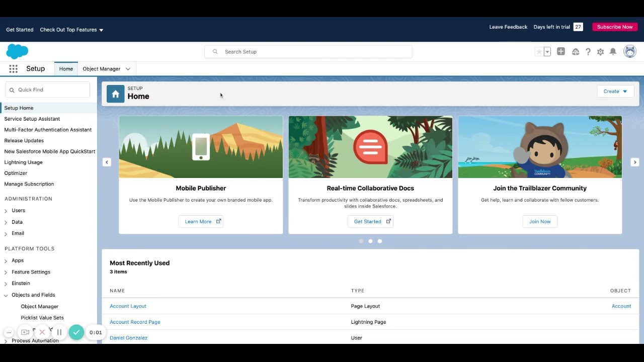This screenshot has height=362, width=644.
Task: Expand the Process Automation section
Action: (x=6, y=341)
